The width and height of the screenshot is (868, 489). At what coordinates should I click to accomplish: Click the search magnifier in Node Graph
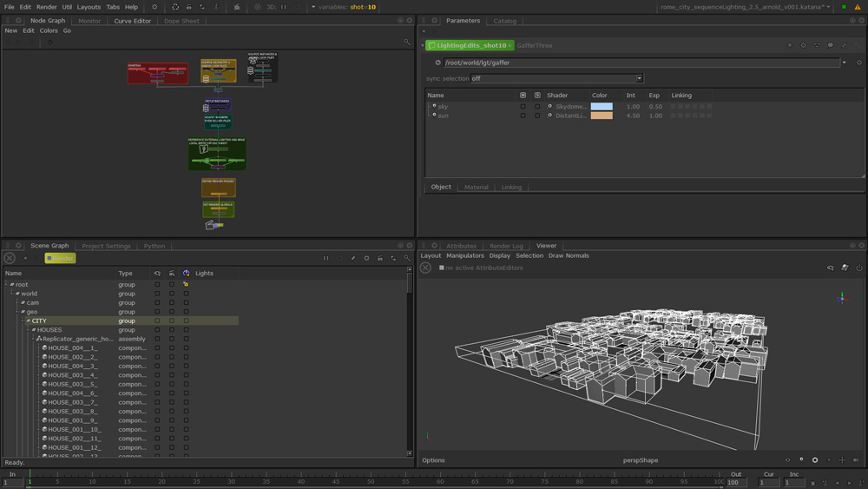click(x=407, y=42)
